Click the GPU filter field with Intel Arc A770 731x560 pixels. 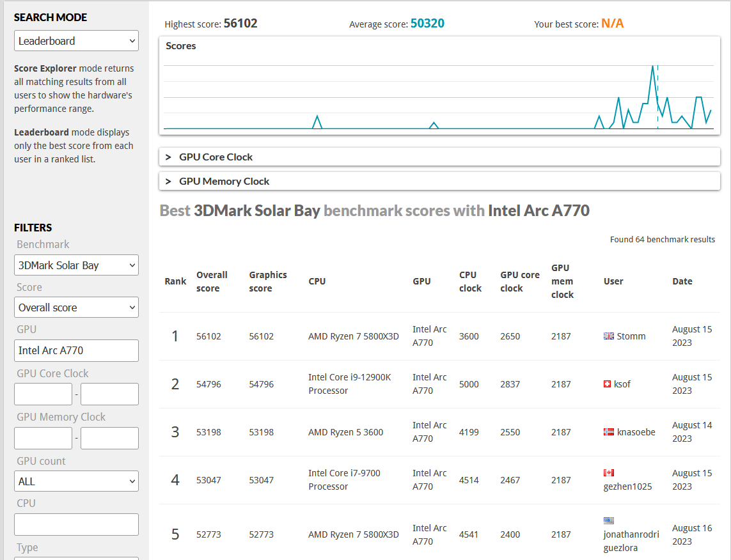click(x=77, y=350)
